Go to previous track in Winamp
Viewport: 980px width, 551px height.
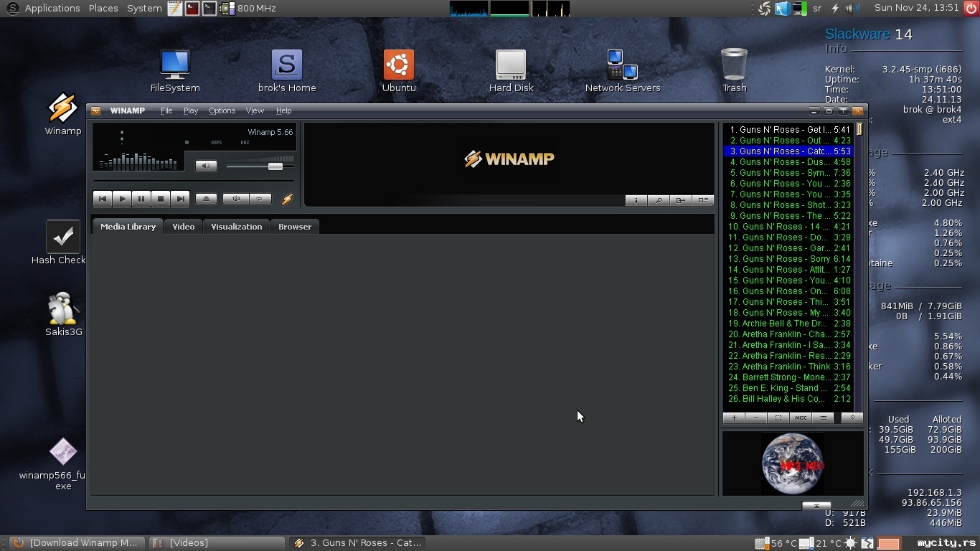103,199
